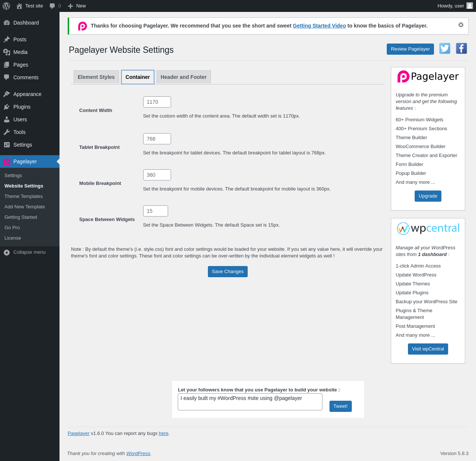This screenshot has height=461, width=476.
Task: Click the Visit wpCentral button
Action: tap(428, 349)
